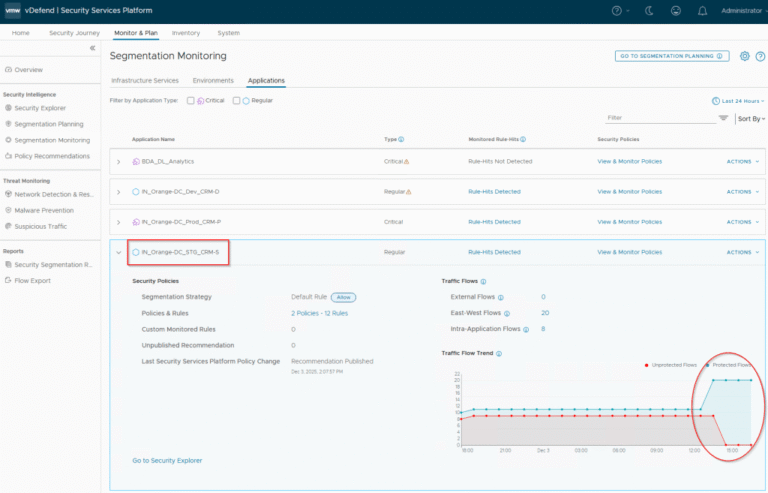The width and height of the screenshot is (768, 493).
Task: Click the Policy Recommendations sidebar icon
Action: point(8,156)
